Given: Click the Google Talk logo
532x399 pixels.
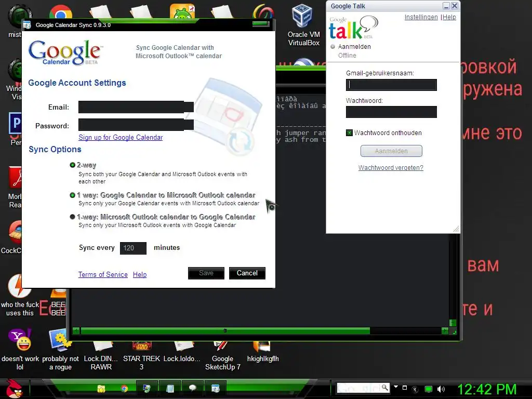Looking at the screenshot, I should pyautogui.click(x=353, y=27).
